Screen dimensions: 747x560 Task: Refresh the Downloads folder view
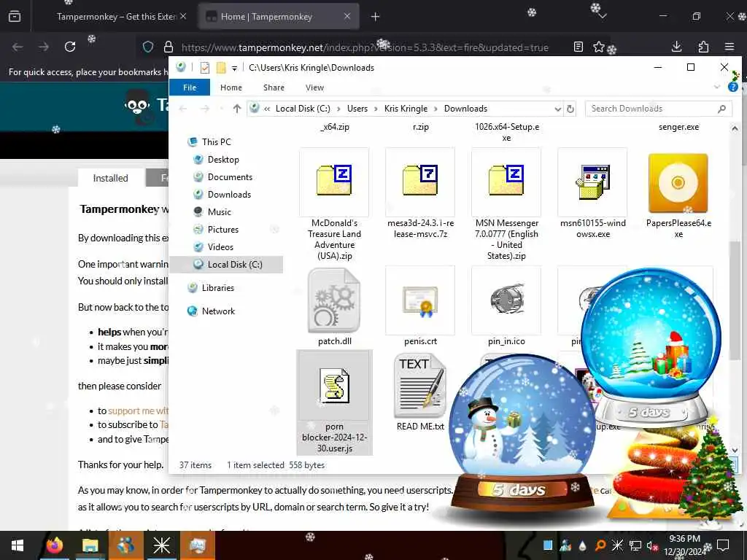click(570, 109)
